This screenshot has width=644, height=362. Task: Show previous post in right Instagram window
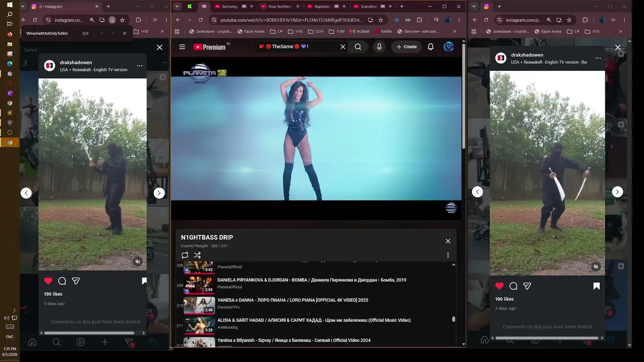point(477,192)
